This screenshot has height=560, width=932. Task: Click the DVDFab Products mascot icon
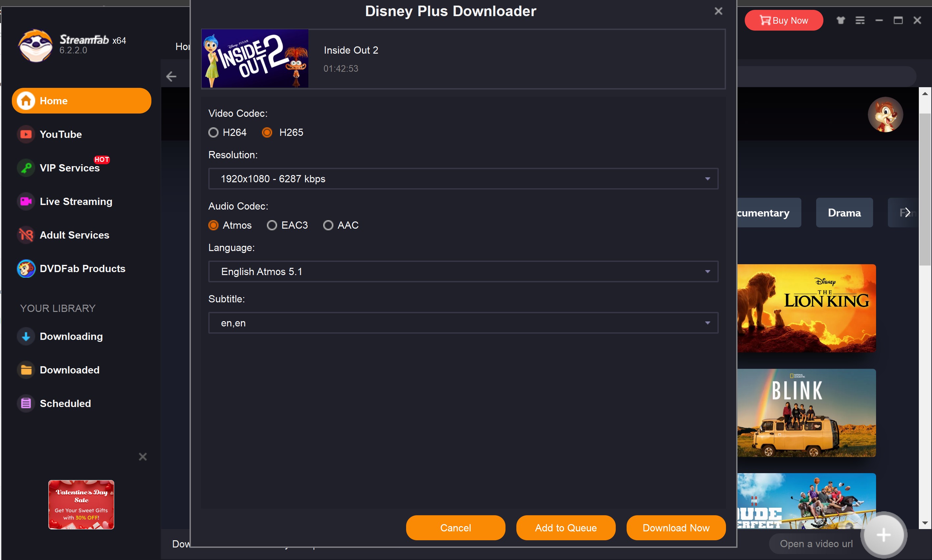(x=26, y=269)
